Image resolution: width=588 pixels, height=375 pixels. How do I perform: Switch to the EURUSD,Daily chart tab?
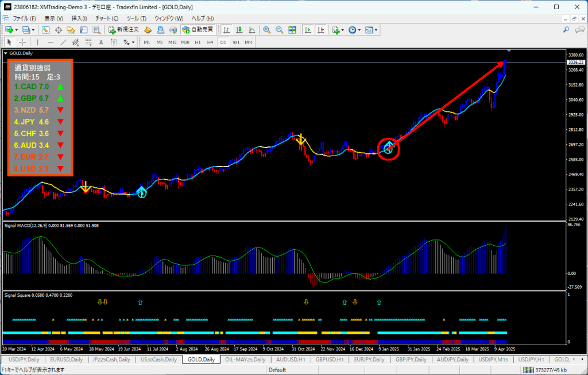(67, 359)
